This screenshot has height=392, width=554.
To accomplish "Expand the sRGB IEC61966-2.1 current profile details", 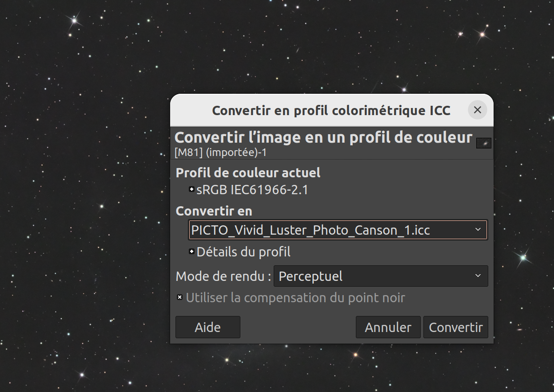I will (192, 189).
